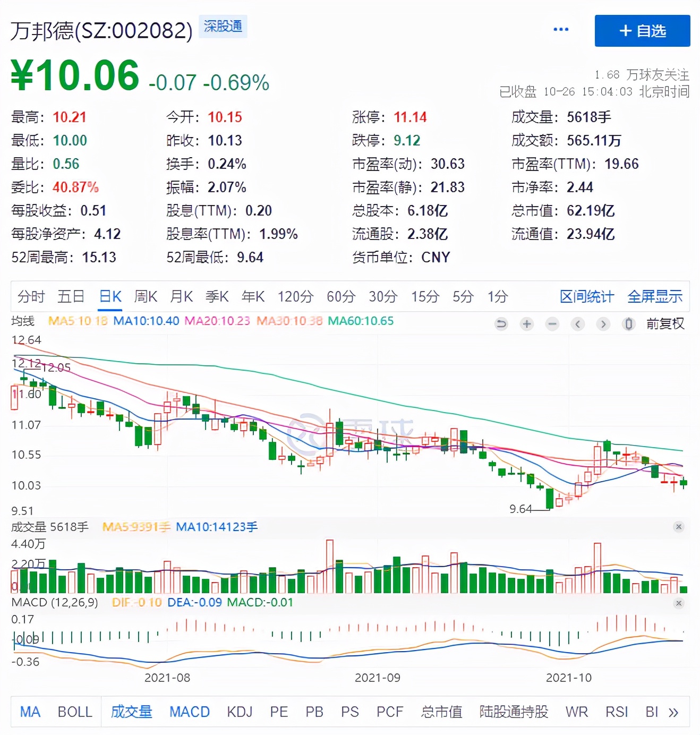Click the 市盈率(TTM) 19.66 value
Image resolution: width=700 pixels, height=735 pixels.
click(575, 164)
